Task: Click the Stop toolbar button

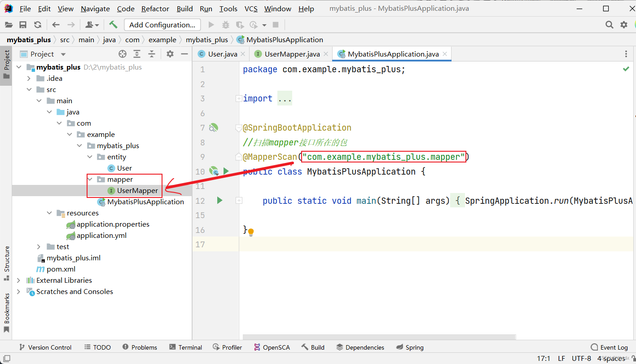Action: click(276, 25)
